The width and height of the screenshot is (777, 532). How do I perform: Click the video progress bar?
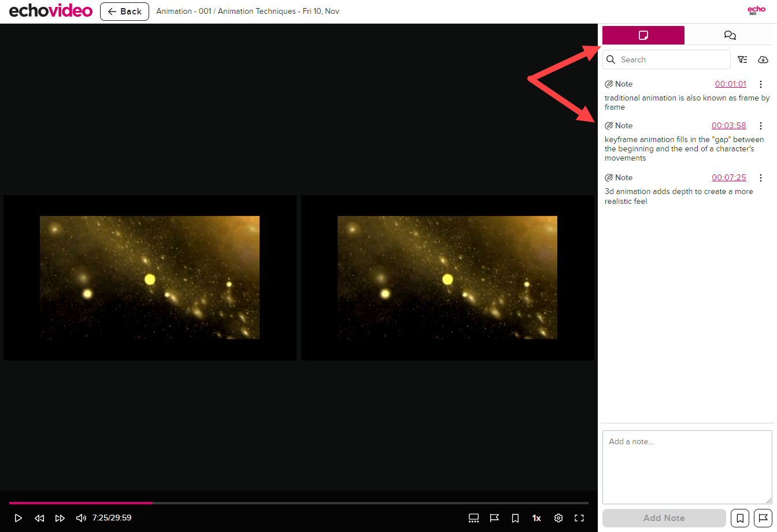point(298,503)
